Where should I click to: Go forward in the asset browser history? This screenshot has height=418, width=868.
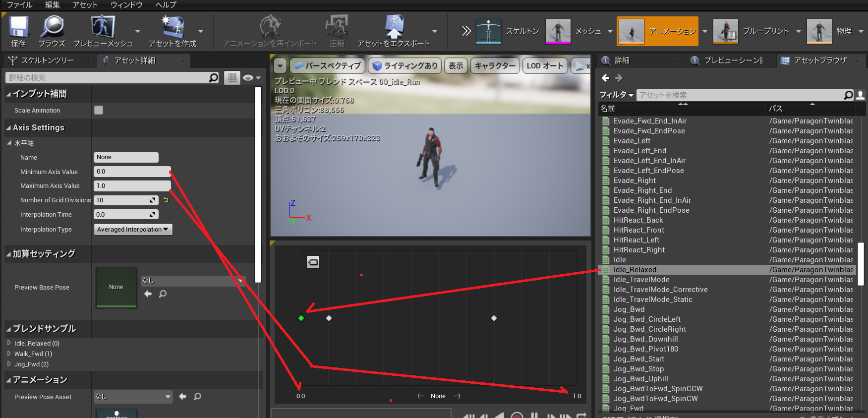tap(619, 78)
